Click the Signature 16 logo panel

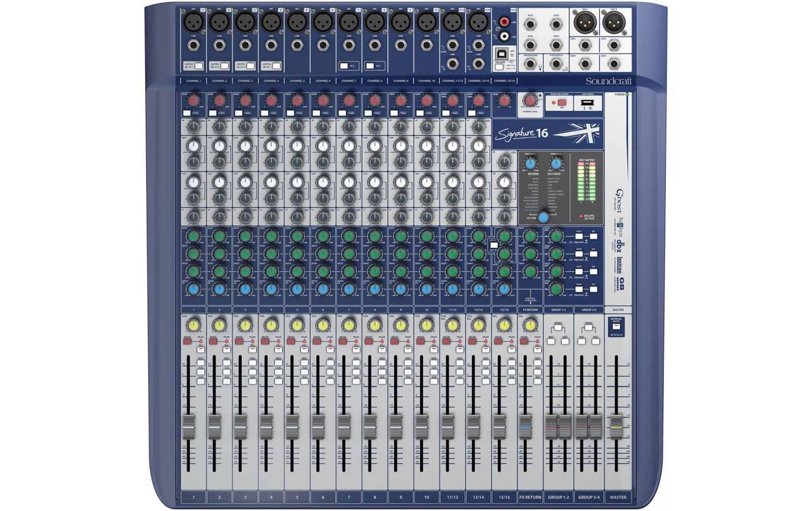click(x=547, y=134)
